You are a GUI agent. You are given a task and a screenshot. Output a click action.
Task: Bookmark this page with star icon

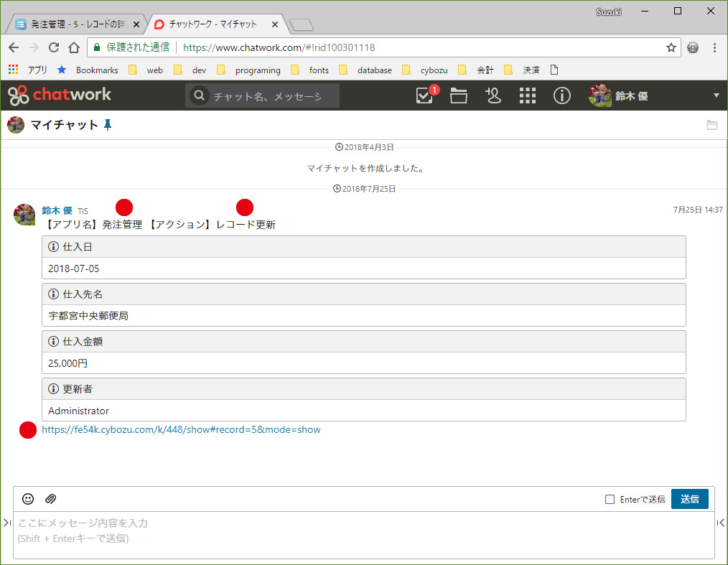(x=671, y=47)
